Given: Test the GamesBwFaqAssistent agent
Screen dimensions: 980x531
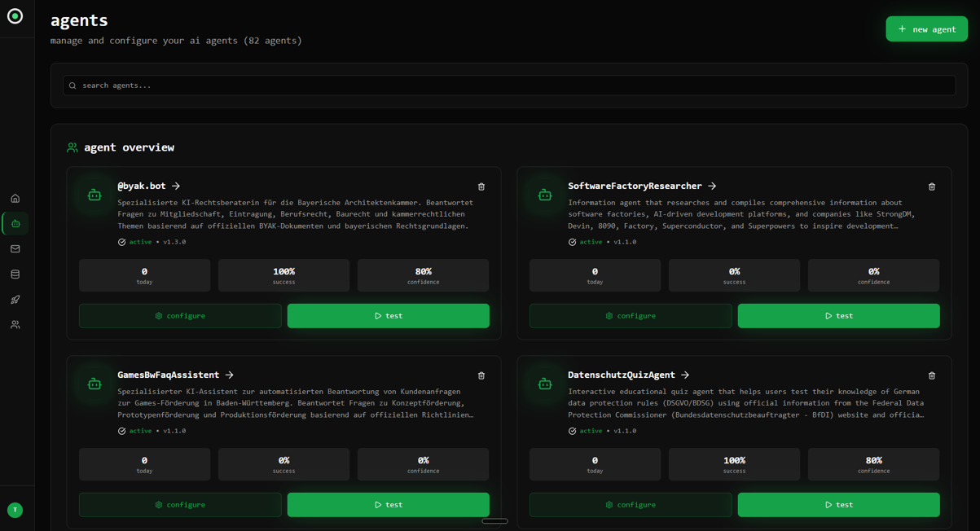Looking at the screenshot, I should pos(389,505).
